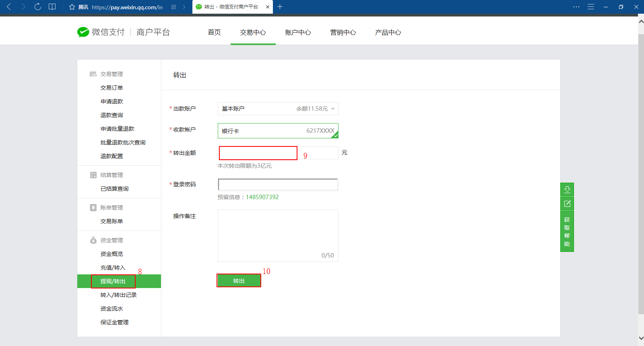
Task: Focus the 转出金额 amount field
Action: click(278, 153)
